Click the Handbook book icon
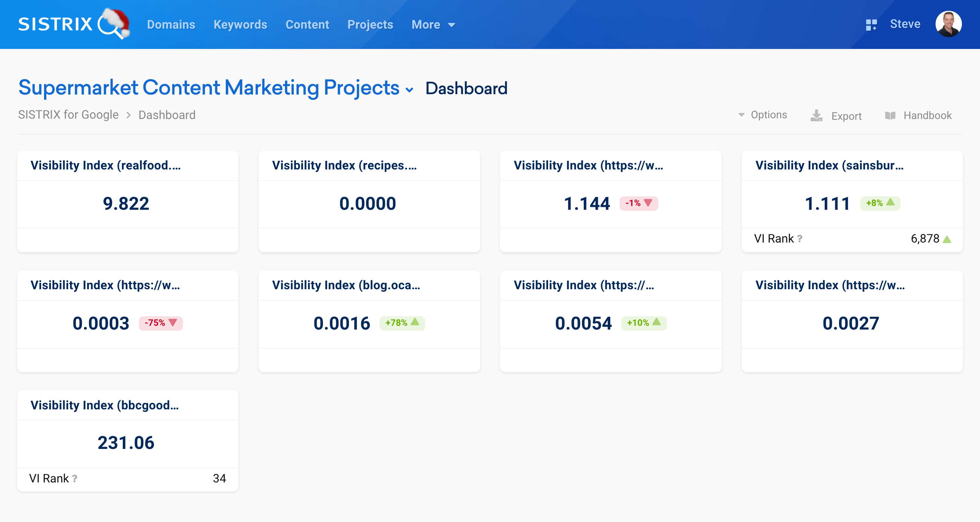 pos(890,116)
